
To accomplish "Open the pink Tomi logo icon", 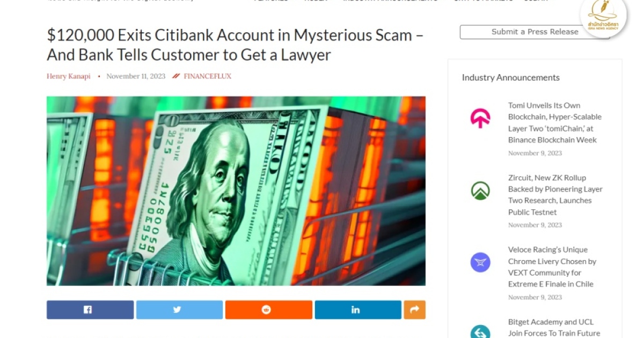I will pyautogui.click(x=480, y=118).
